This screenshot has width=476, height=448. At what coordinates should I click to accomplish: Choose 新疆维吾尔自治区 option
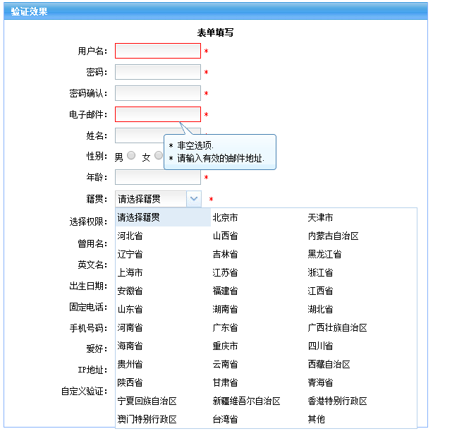246,401
